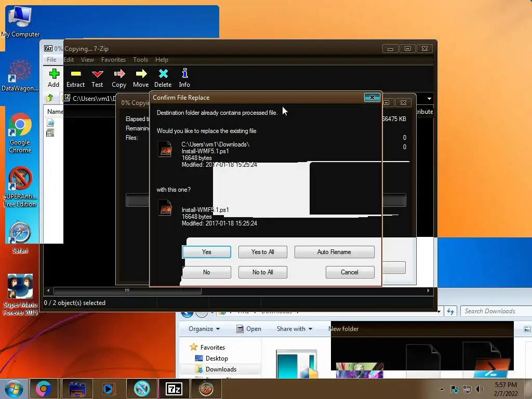Click New folder in Explorer toolbar
This screenshot has height=399, width=532.
[x=343, y=329]
